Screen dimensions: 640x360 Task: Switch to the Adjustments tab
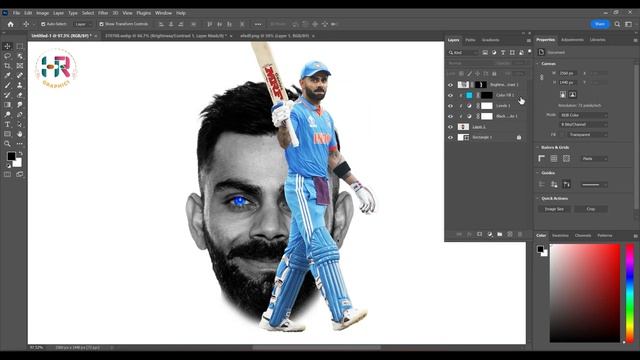tap(572, 40)
